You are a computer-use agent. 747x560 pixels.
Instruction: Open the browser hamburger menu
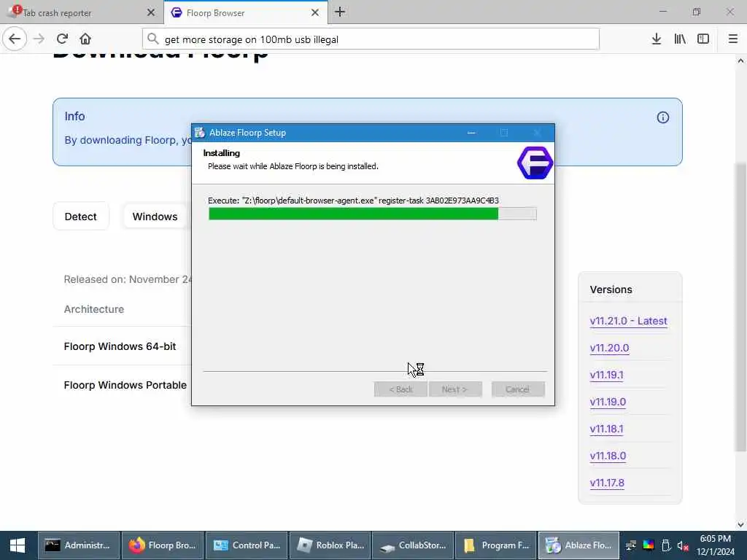[732, 39]
